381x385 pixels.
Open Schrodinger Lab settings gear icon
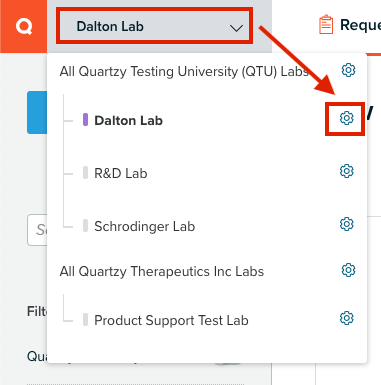pyautogui.click(x=346, y=224)
